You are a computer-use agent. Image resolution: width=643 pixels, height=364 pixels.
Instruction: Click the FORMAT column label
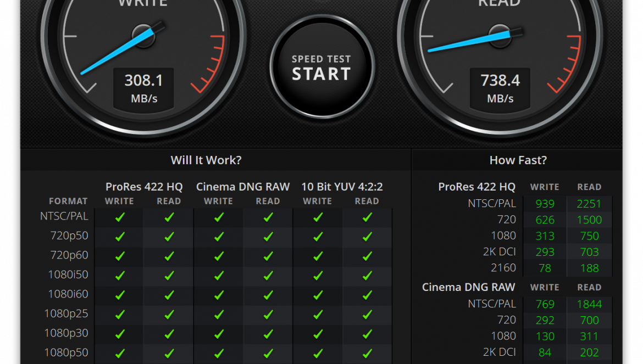pyautogui.click(x=68, y=201)
